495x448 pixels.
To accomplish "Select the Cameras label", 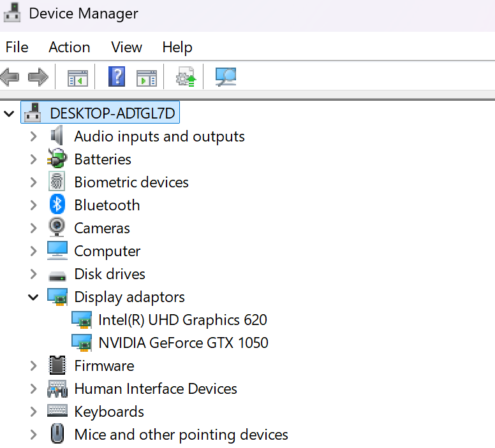I will pos(102,228).
